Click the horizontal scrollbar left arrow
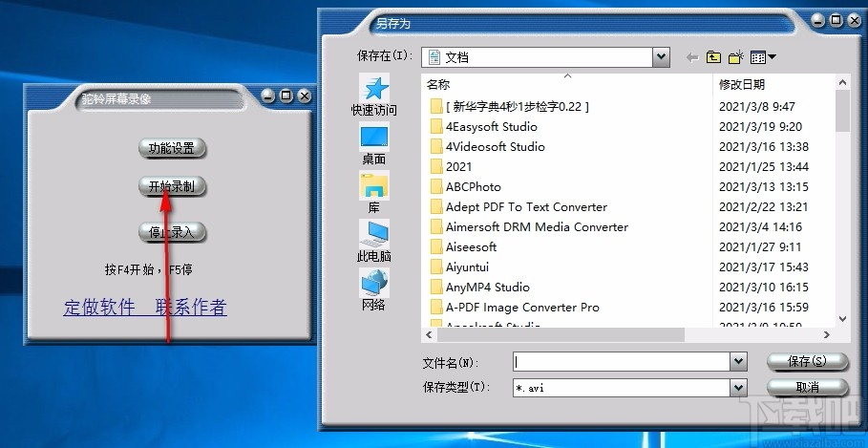Image resolution: width=868 pixels, height=448 pixels. point(429,335)
